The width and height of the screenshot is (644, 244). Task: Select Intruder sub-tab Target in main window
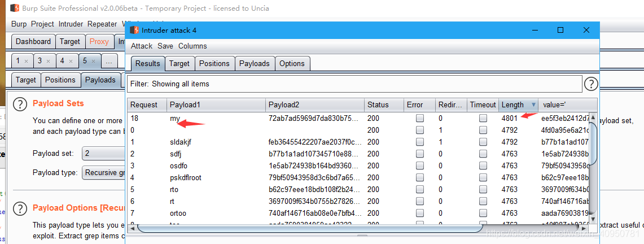click(x=26, y=80)
